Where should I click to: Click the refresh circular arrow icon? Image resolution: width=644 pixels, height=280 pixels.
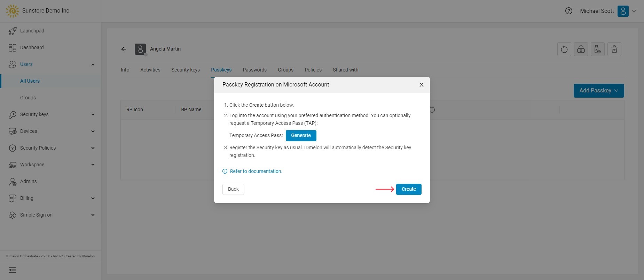[x=564, y=50]
